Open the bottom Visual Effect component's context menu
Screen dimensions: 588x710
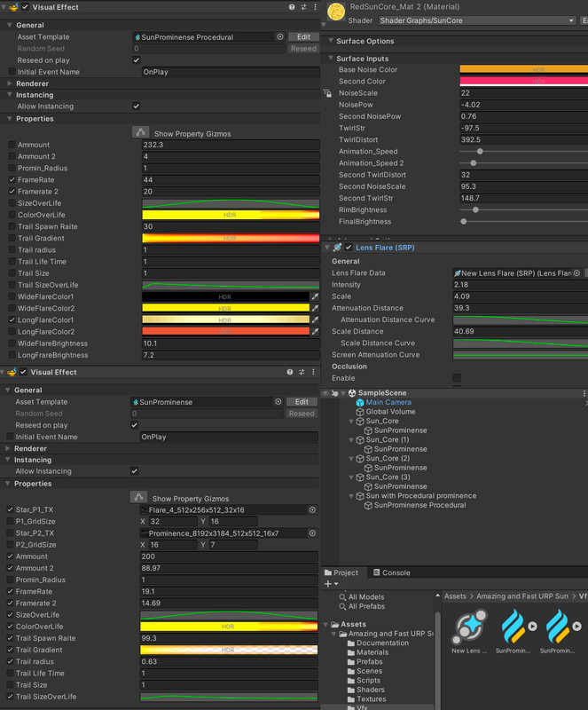click(313, 372)
